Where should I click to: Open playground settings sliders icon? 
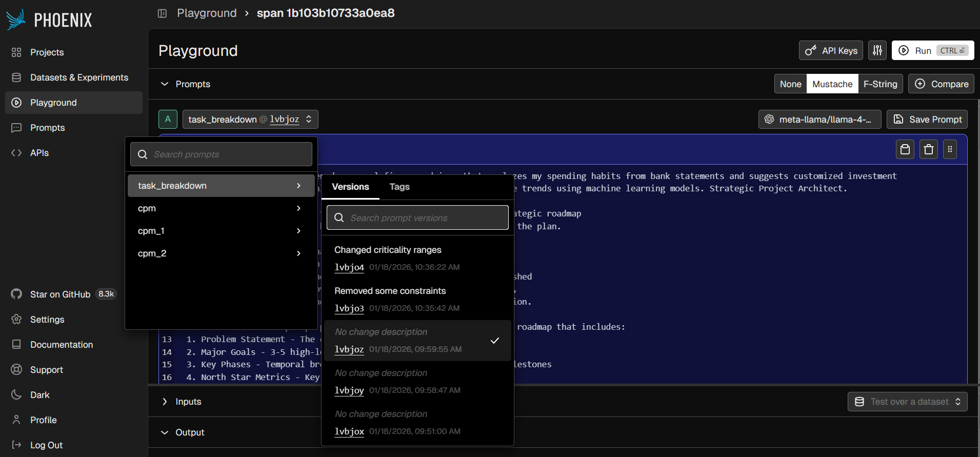pos(877,50)
